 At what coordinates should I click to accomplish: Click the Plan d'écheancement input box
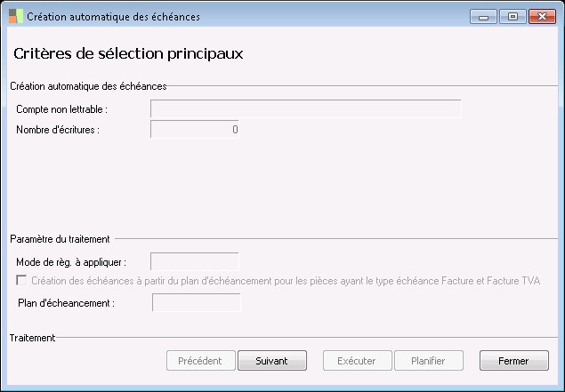[x=197, y=303]
